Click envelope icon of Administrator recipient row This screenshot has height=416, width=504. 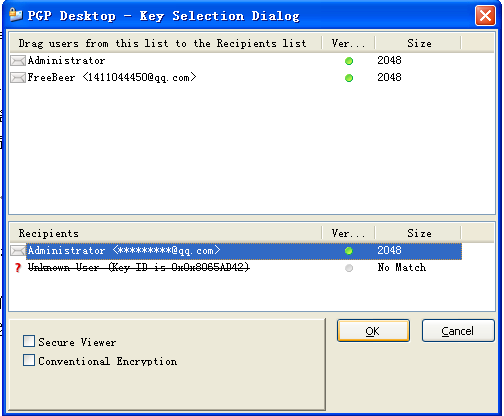[x=18, y=251]
